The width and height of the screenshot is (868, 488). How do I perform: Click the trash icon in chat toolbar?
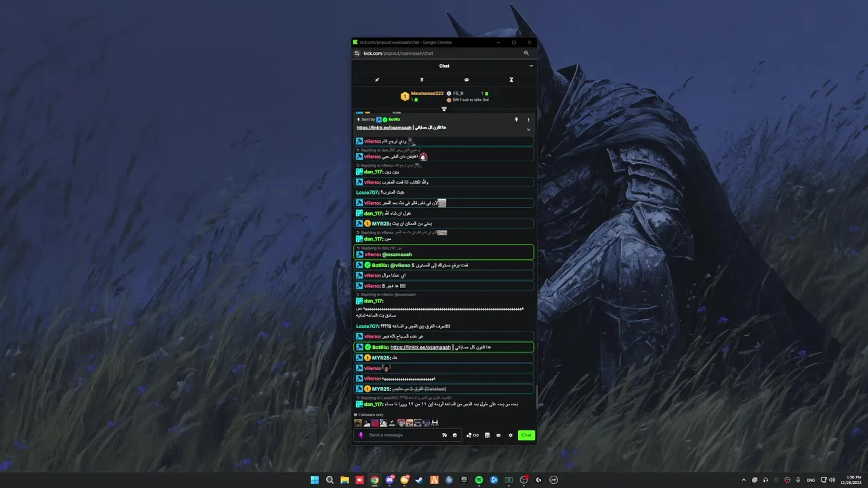tap(422, 80)
